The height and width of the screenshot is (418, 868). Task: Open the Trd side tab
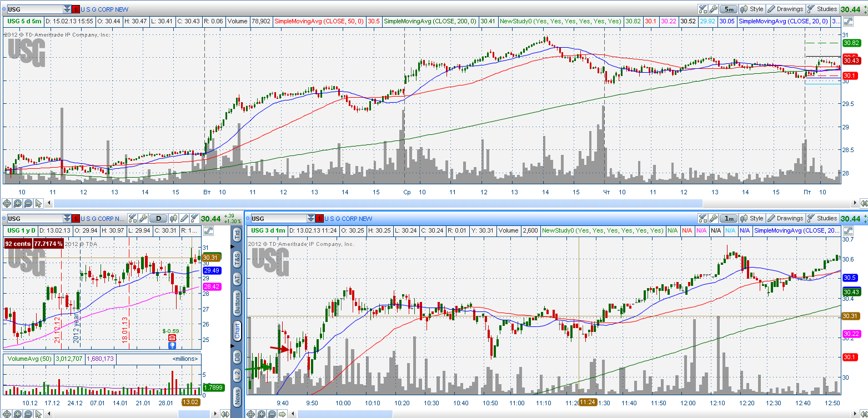(x=237, y=235)
